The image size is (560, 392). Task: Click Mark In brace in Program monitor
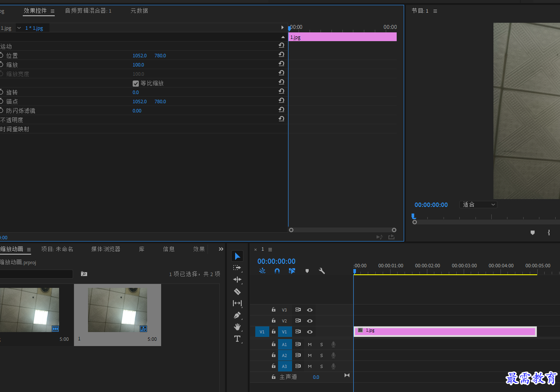549,233
